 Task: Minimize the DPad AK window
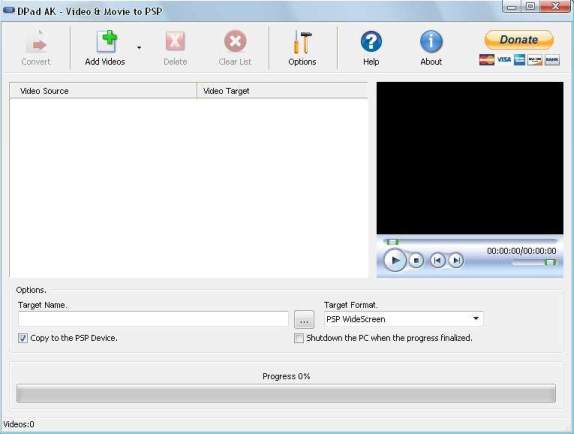[512, 6]
